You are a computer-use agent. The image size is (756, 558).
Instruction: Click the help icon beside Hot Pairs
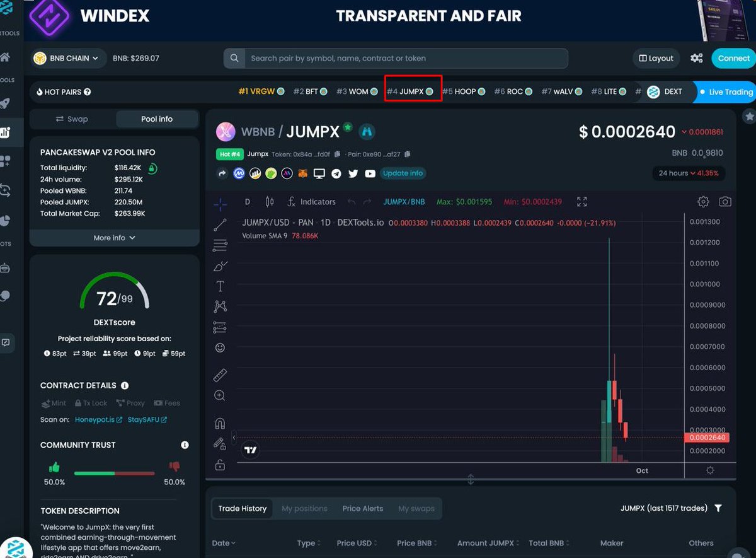[87, 92]
